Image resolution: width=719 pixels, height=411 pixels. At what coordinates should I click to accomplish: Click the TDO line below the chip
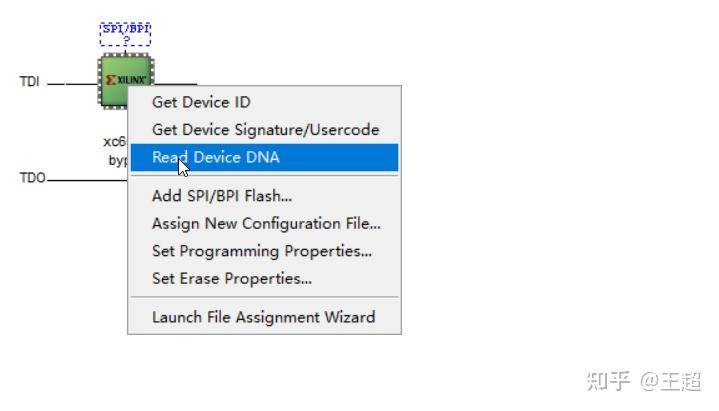coord(85,181)
